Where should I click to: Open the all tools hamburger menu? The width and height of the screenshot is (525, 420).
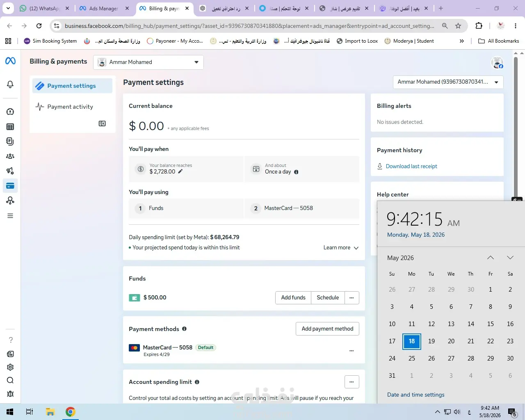[x=10, y=216]
